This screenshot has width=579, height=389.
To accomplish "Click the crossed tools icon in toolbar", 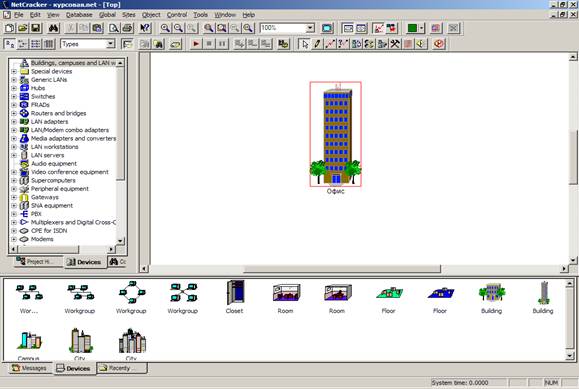I will click(395, 44).
